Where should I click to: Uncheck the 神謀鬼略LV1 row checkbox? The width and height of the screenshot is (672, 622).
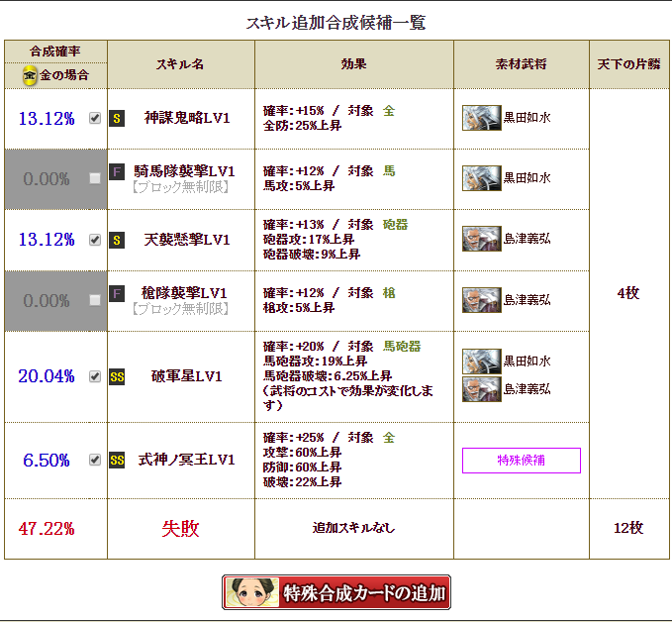(x=95, y=118)
